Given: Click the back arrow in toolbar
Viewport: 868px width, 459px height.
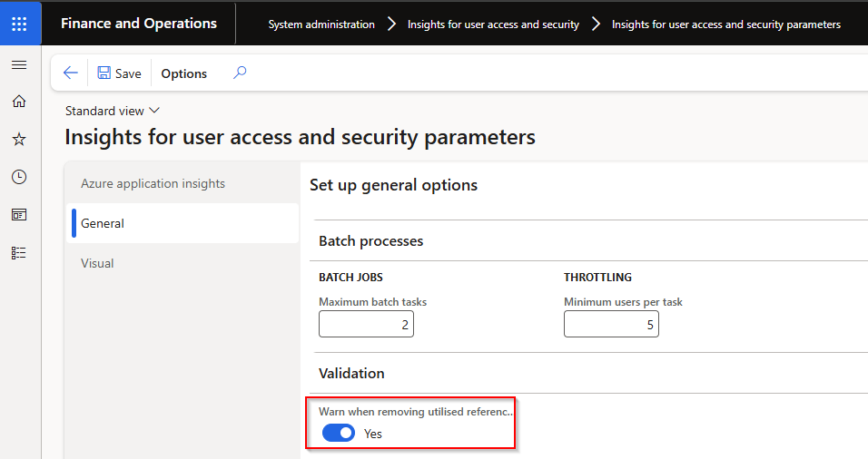Looking at the screenshot, I should 71,73.
